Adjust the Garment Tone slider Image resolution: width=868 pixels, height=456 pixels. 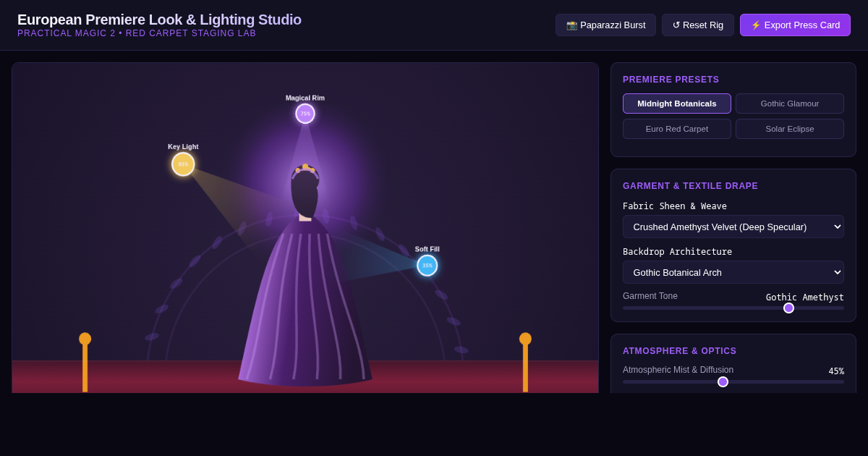733,308
